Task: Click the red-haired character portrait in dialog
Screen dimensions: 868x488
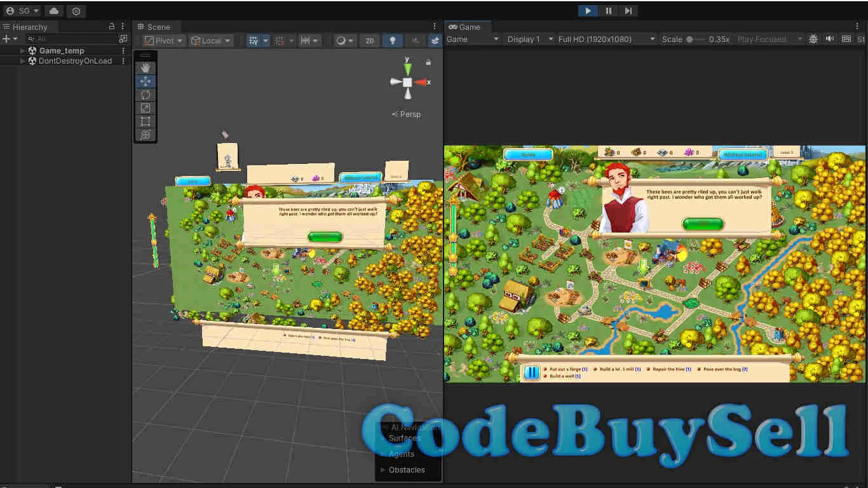Action: 625,198
